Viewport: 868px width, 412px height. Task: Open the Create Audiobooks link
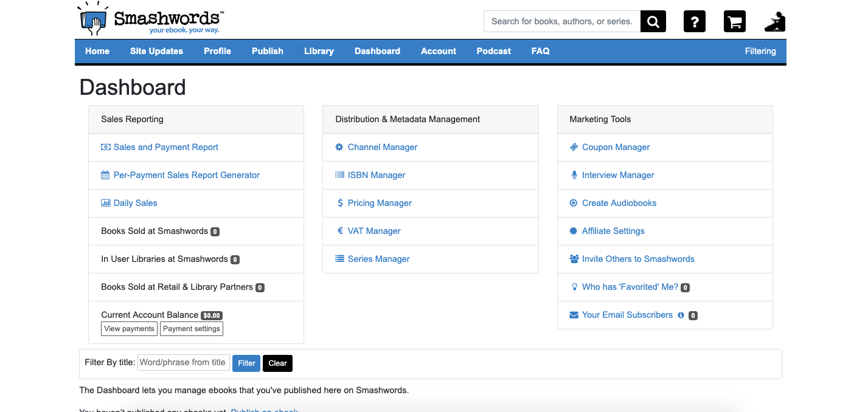coord(619,203)
